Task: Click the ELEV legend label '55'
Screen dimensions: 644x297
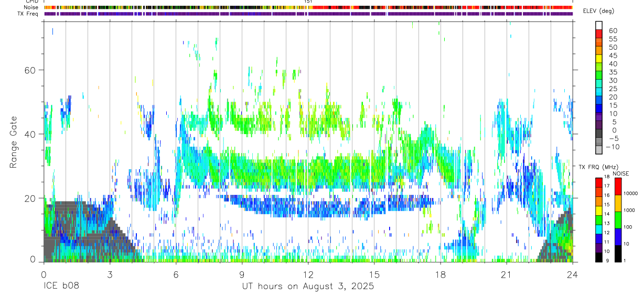Action: pos(613,39)
